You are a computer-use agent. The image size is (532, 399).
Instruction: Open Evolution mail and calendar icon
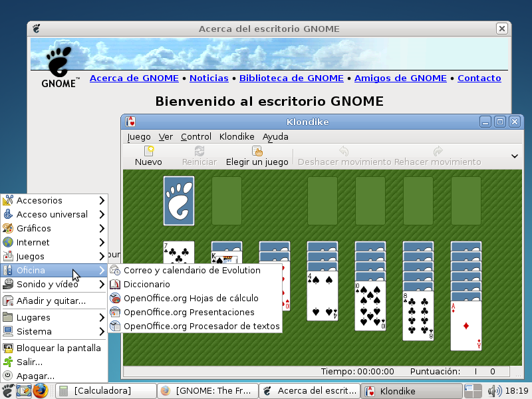[115, 270]
